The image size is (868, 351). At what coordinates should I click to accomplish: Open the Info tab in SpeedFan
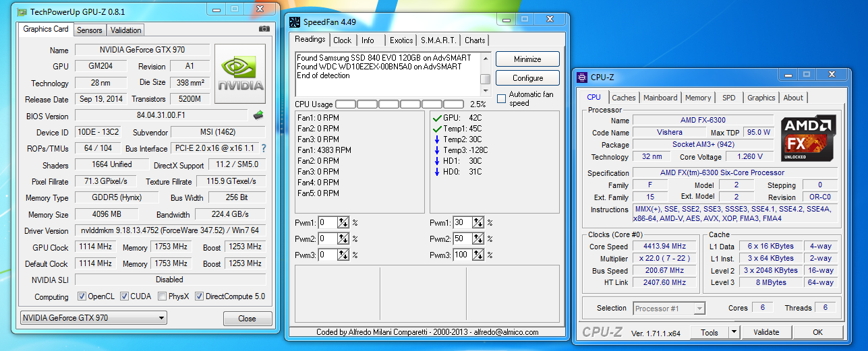click(x=368, y=40)
